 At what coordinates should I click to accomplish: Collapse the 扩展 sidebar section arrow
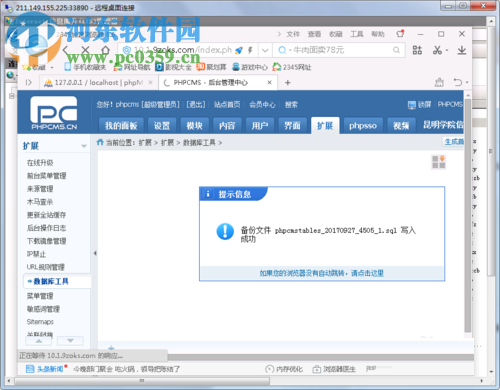pos(84,146)
